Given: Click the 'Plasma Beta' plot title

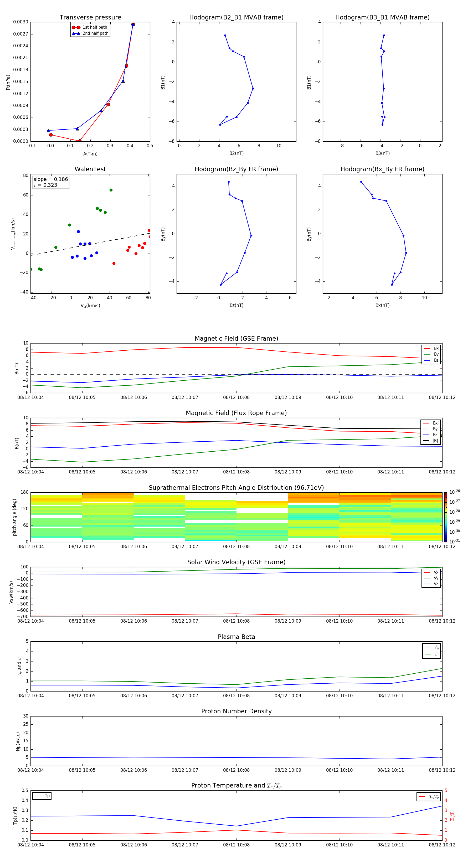Looking at the screenshot, I should pyautogui.click(x=236, y=637).
